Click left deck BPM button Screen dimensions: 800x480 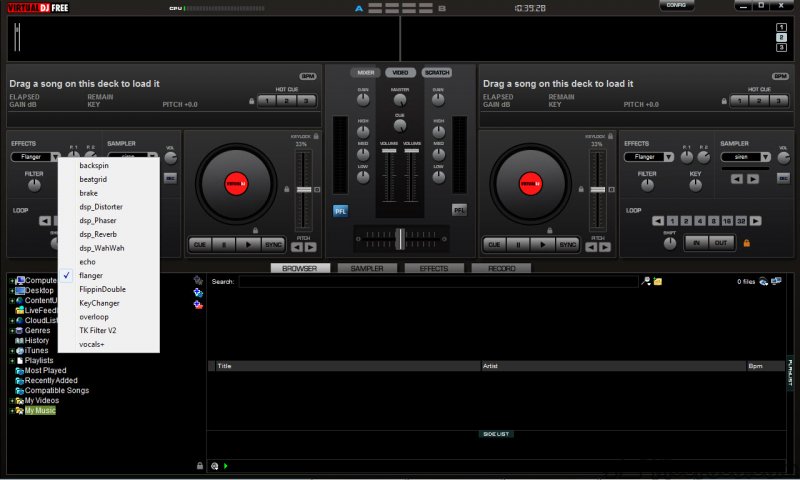coord(308,76)
